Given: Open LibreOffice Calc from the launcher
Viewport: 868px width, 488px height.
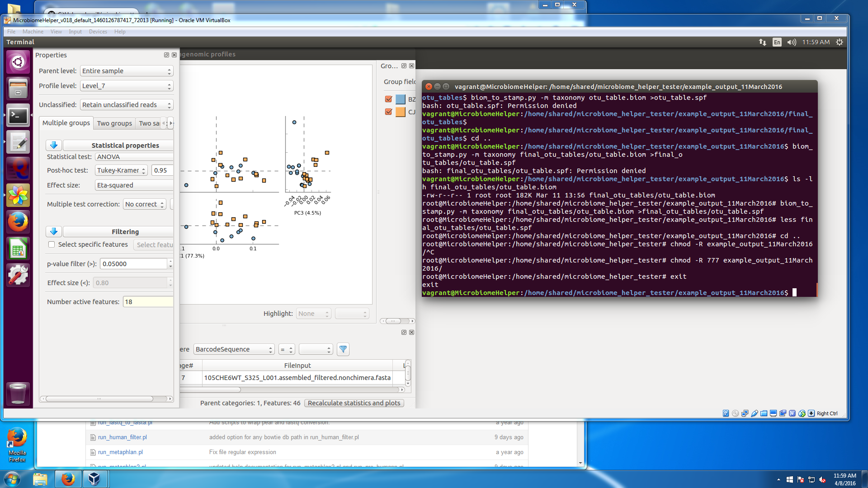Looking at the screenshot, I should coord(18,249).
